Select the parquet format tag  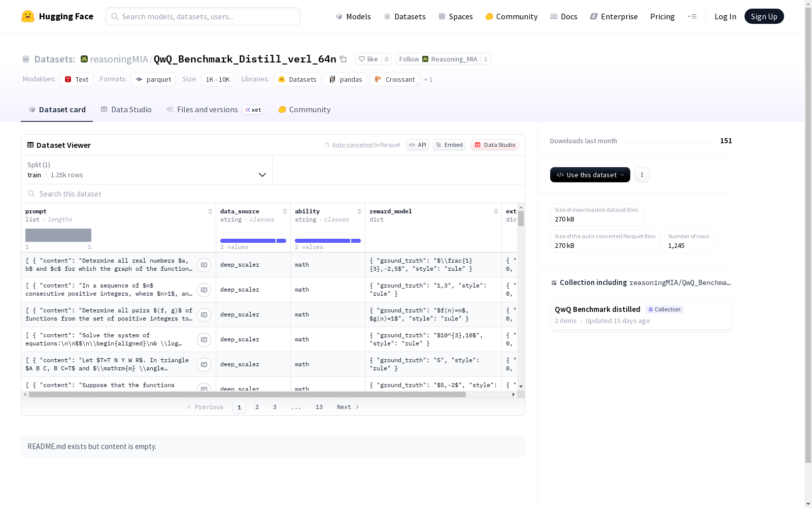153,79
